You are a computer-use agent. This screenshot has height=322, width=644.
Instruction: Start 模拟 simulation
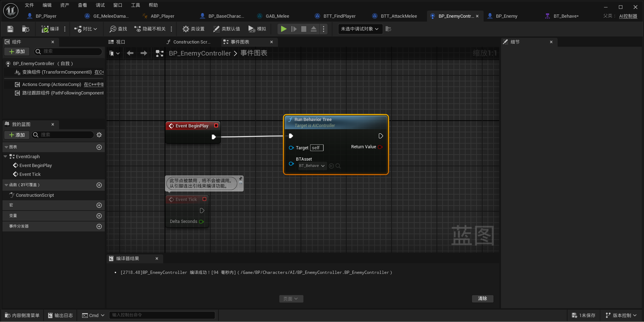257,29
